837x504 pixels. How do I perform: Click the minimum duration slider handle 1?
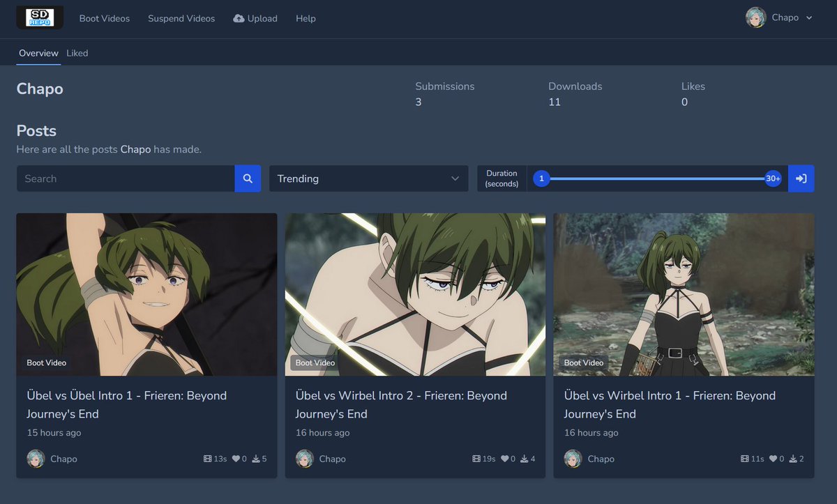tap(541, 178)
